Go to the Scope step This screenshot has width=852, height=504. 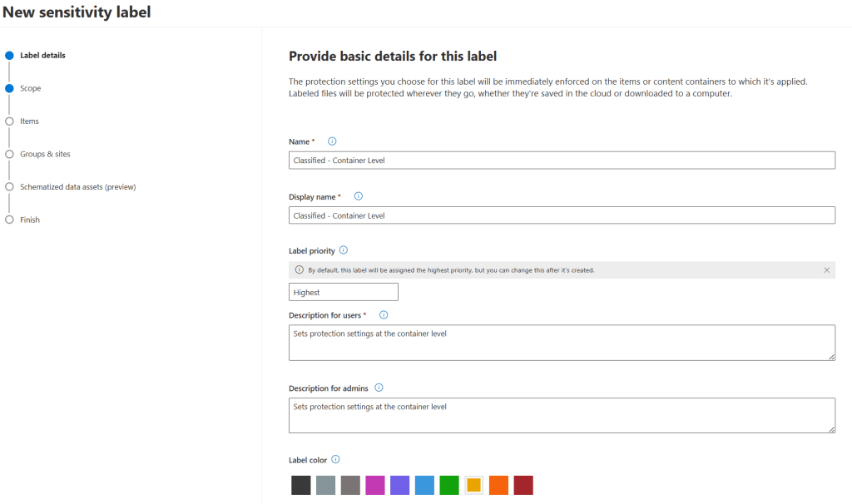pyautogui.click(x=30, y=88)
